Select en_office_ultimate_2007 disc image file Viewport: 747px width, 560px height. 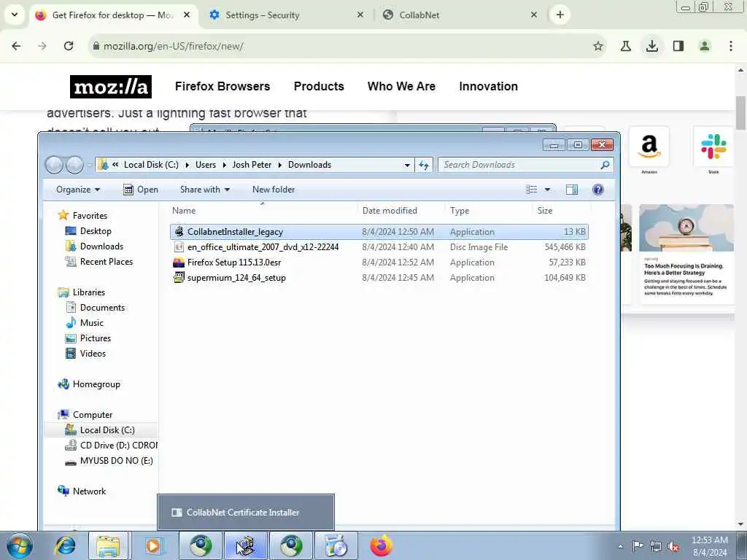tap(379, 247)
